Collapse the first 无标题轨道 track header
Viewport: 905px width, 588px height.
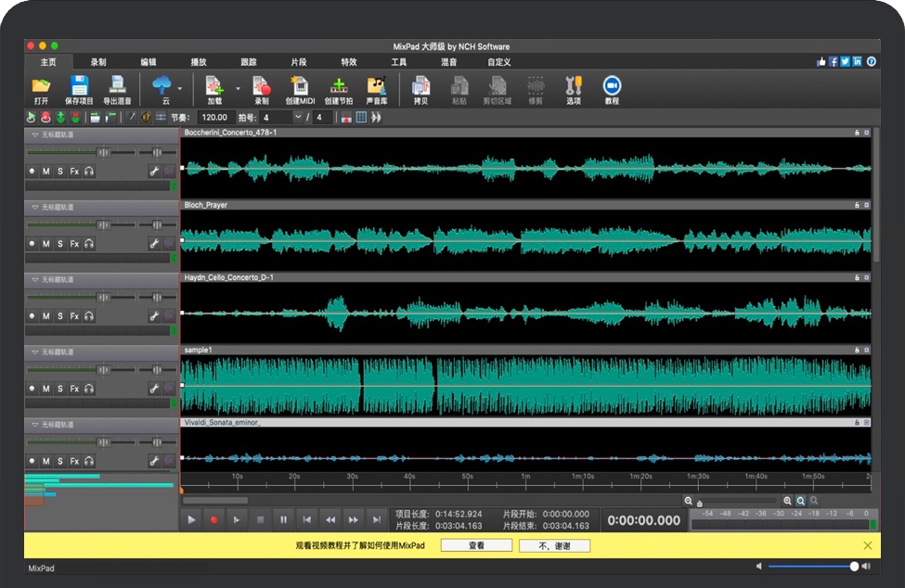[35, 134]
